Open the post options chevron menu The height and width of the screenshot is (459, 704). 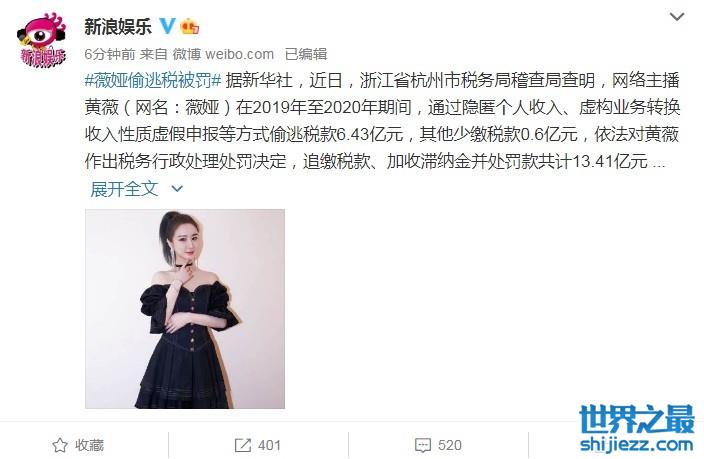(x=677, y=17)
